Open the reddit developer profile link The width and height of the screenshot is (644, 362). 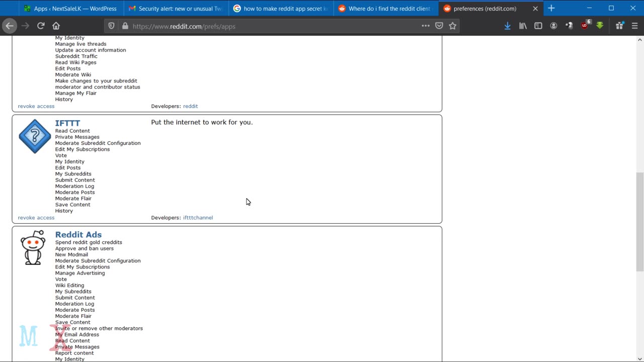pos(190,106)
